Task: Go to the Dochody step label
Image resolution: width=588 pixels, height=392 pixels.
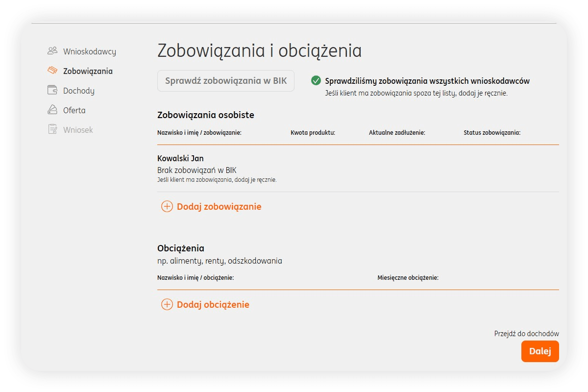Action: pyautogui.click(x=79, y=91)
